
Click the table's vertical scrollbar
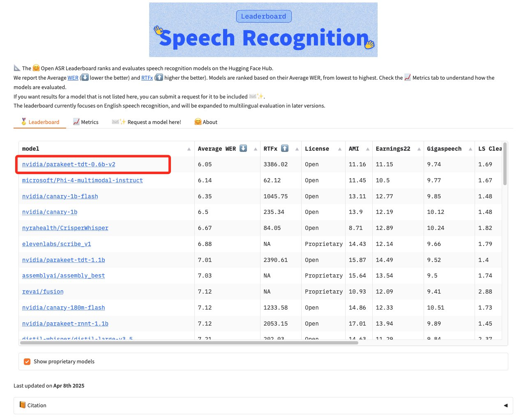pyautogui.click(x=505, y=164)
